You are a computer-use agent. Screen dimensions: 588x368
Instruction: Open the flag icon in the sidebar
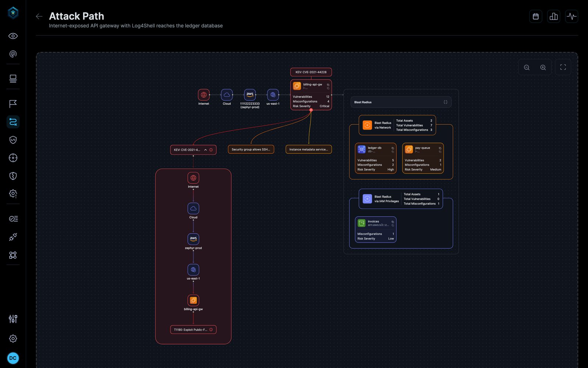pos(13,104)
